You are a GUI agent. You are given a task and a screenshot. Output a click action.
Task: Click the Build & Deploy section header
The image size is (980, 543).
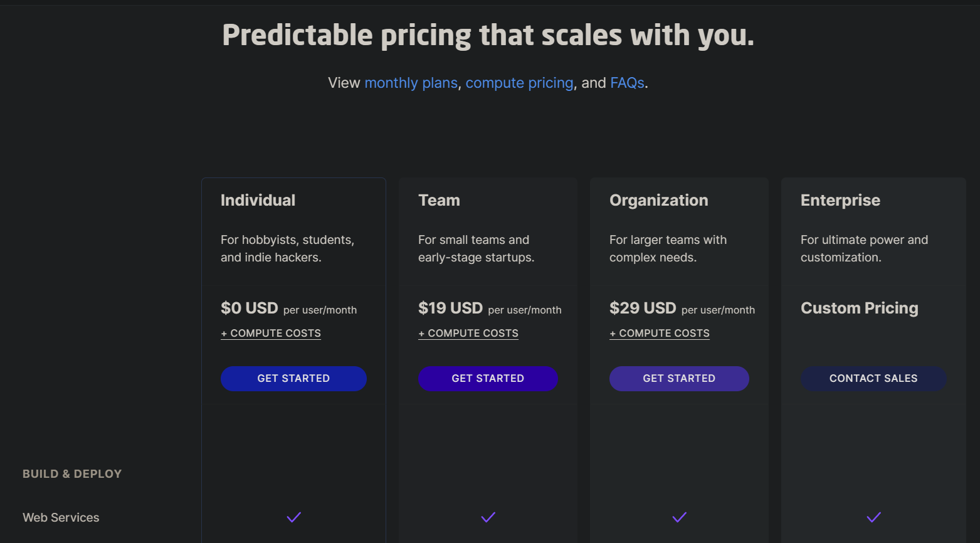(72, 474)
